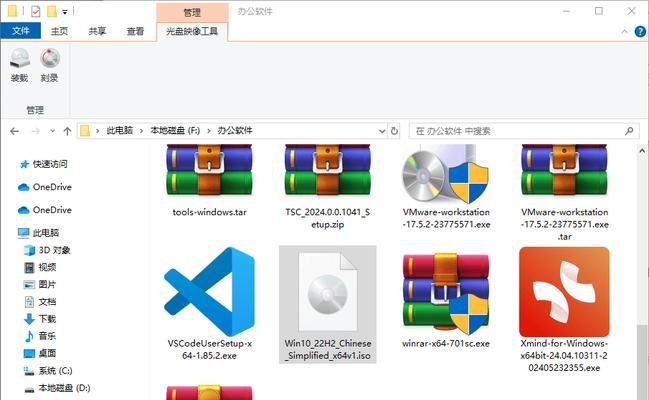
Task: Select the VMware-workstation-17.5.2-23775571.exe installer icon
Action: [446, 174]
